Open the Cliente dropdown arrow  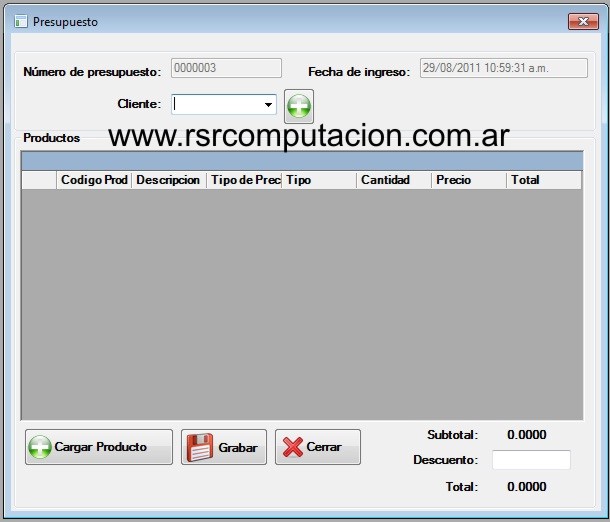(268, 105)
